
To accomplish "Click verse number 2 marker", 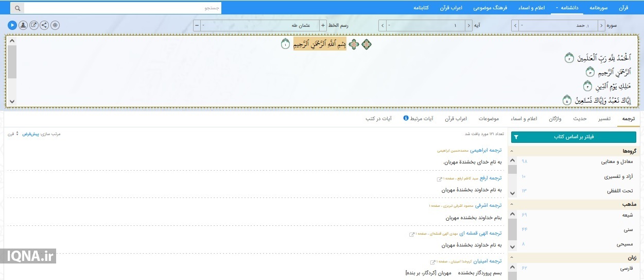I will pyautogui.click(x=569, y=58).
